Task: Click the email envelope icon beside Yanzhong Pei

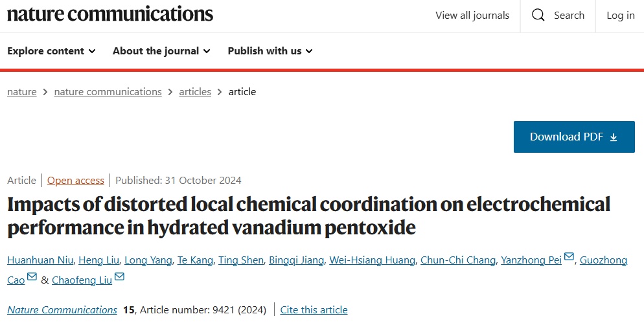Action: click(569, 258)
